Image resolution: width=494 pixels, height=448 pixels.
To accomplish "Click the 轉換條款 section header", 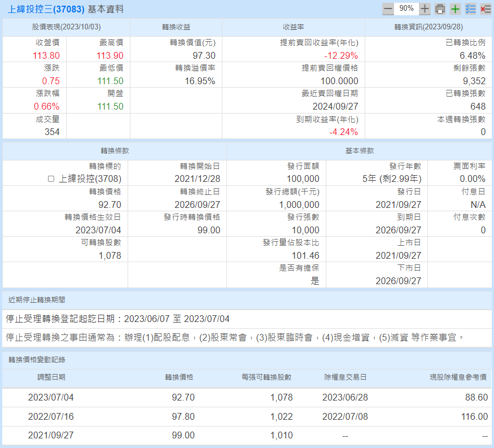I will [115, 151].
